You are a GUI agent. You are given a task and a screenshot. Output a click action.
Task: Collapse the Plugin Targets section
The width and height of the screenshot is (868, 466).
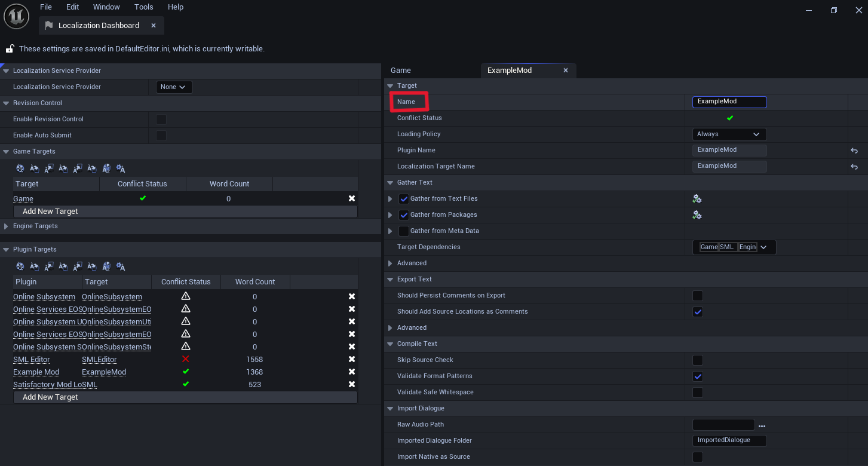7,250
